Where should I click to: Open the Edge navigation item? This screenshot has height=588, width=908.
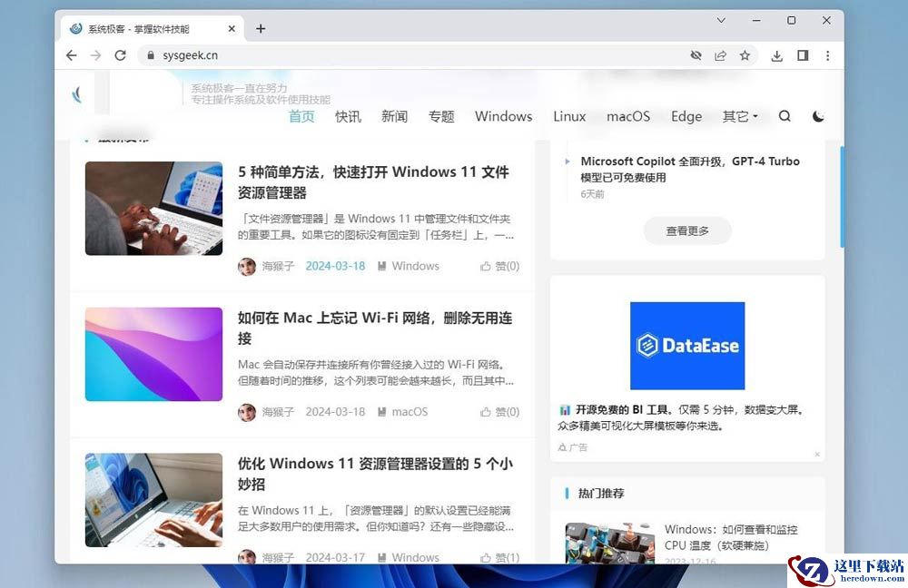pyautogui.click(x=686, y=116)
